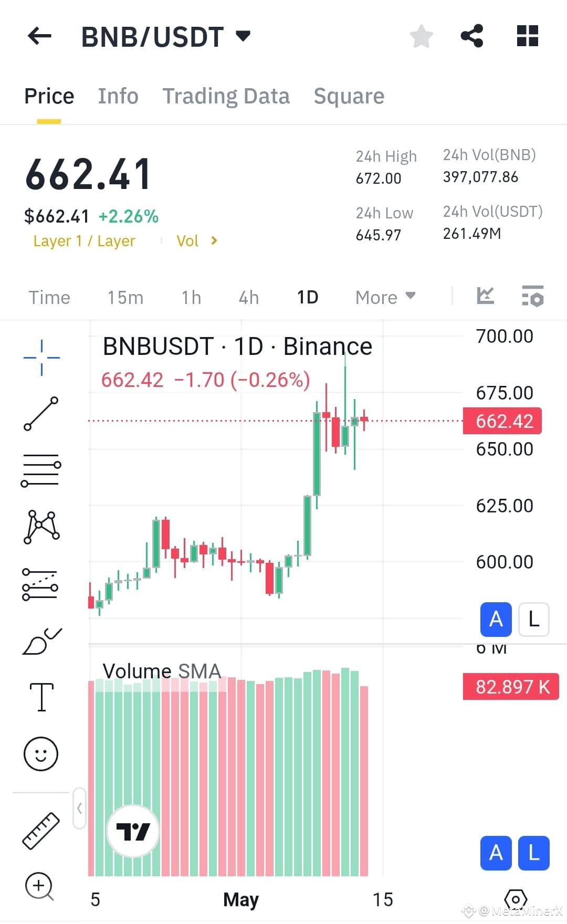
Task: Select the horizontal lines Fibonacci tool
Action: click(41, 470)
